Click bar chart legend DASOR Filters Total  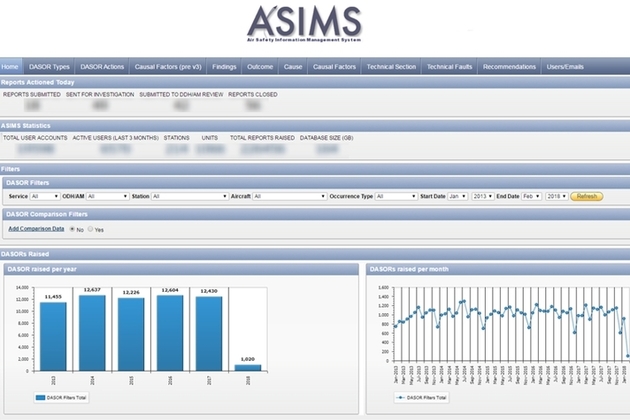click(x=61, y=397)
